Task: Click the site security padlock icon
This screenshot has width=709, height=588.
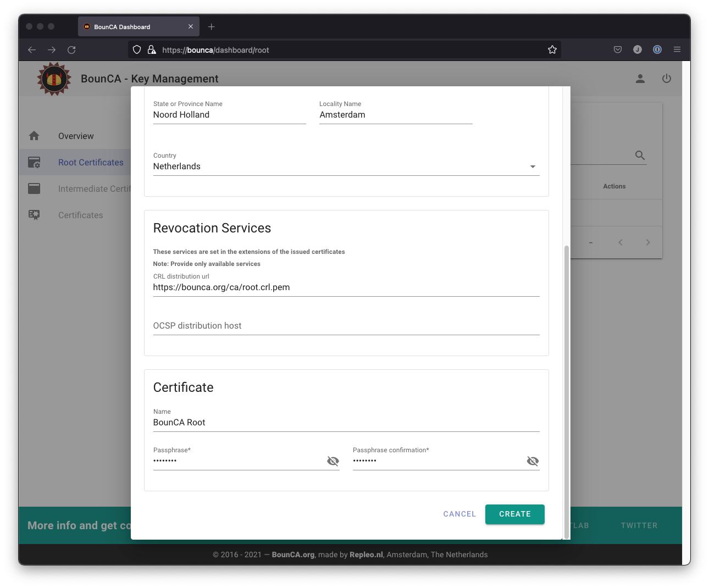Action: click(152, 49)
